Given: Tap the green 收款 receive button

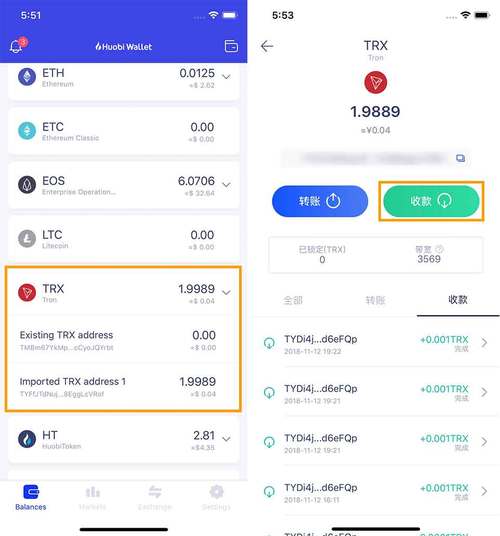Looking at the screenshot, I should point(431,201).
